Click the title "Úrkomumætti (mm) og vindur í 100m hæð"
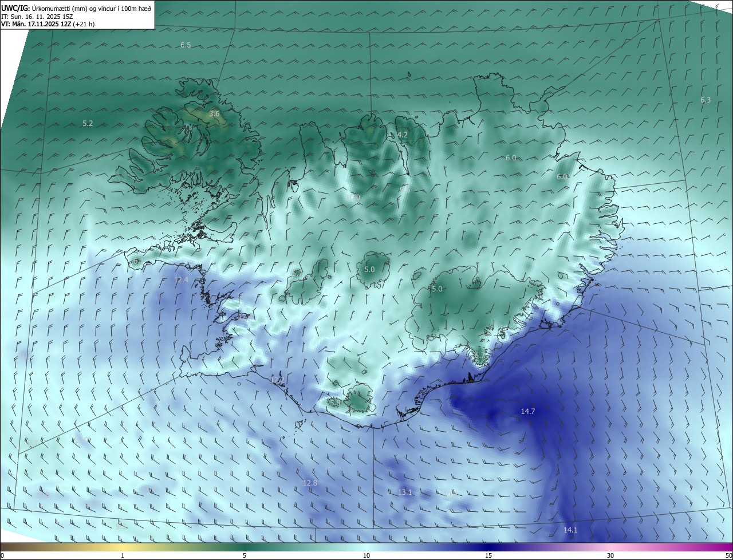The height and width of the screenshot is (560, 733). pyautogui.click(x=92, y=7)
